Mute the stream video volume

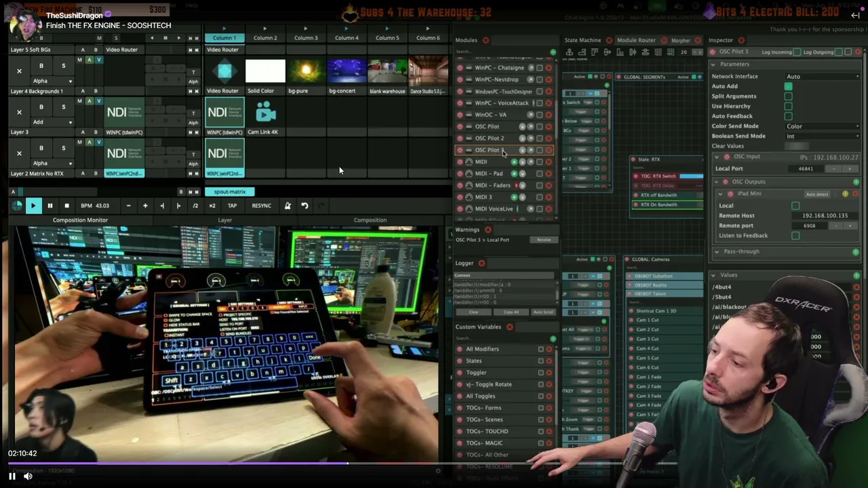coord(28,476)
